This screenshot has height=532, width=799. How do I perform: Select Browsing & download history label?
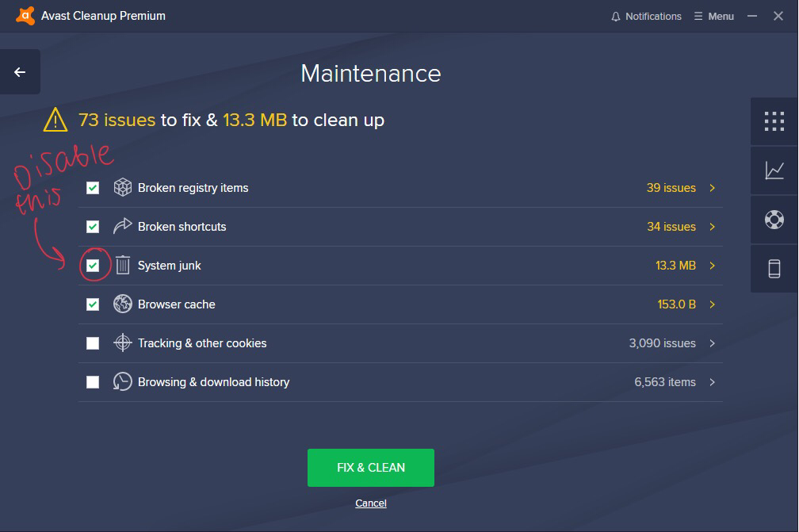213,381
